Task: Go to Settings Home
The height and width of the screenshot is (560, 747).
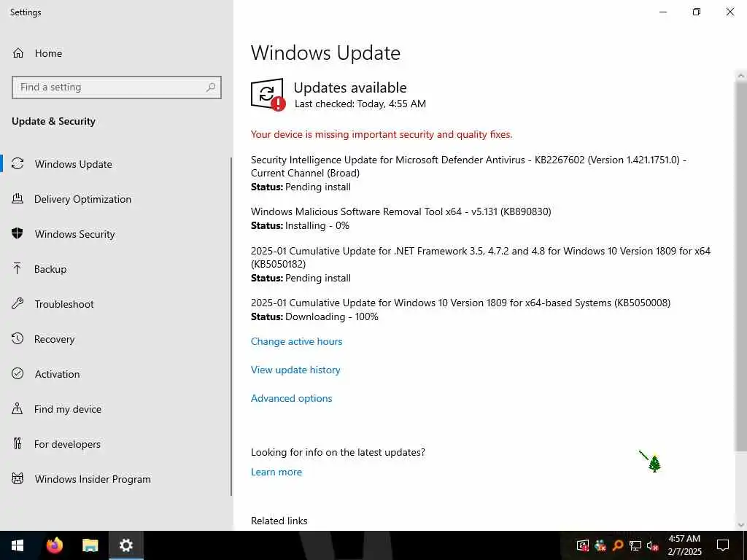Action: coord(37,53)
